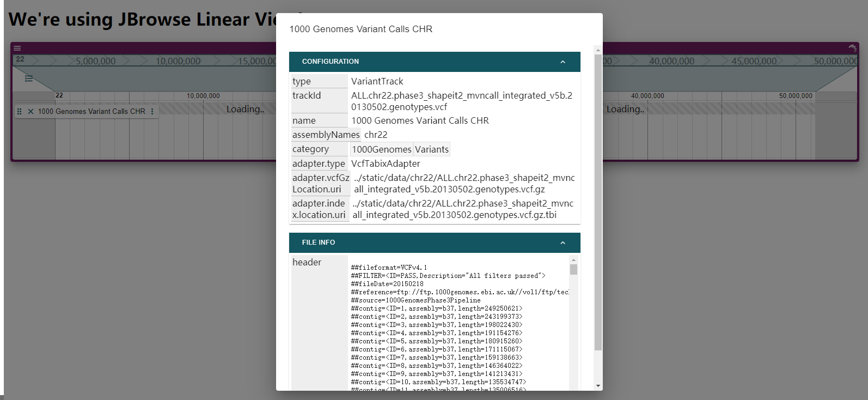Click the ##FILTER ID=PASS header line
Viewport: 868px width, 400px height.
point(448,276)
